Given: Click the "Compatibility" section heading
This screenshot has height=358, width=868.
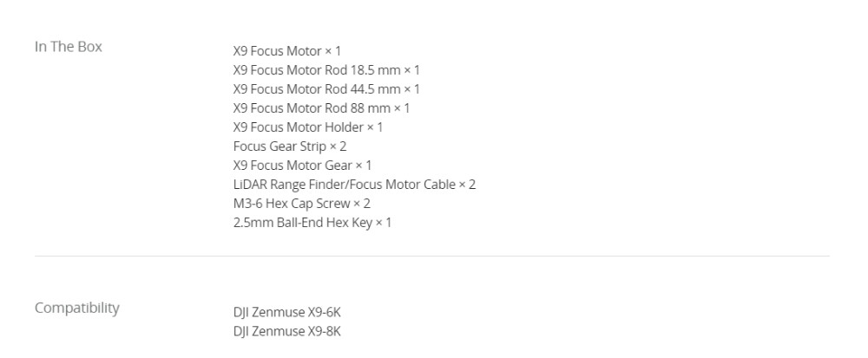Looking at the screenshot, I should pyautogui.click(x=77, y=308).
